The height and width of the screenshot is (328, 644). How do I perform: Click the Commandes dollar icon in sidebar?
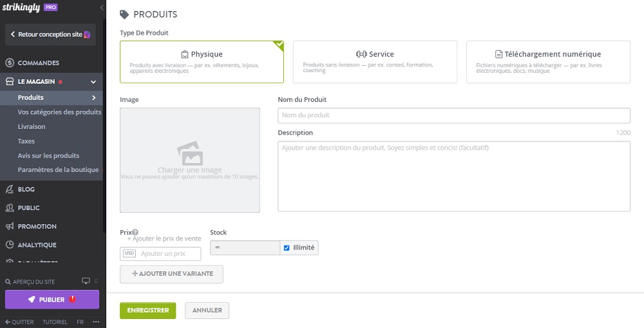10,63
